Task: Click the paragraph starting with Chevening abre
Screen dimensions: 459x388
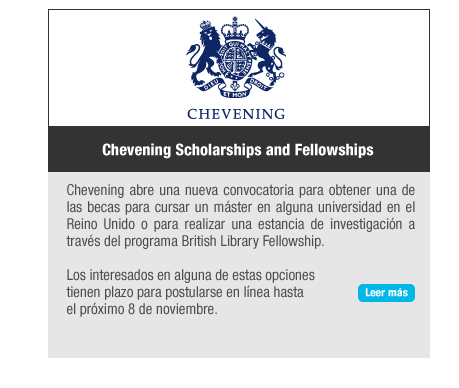Action: (240, 216)
